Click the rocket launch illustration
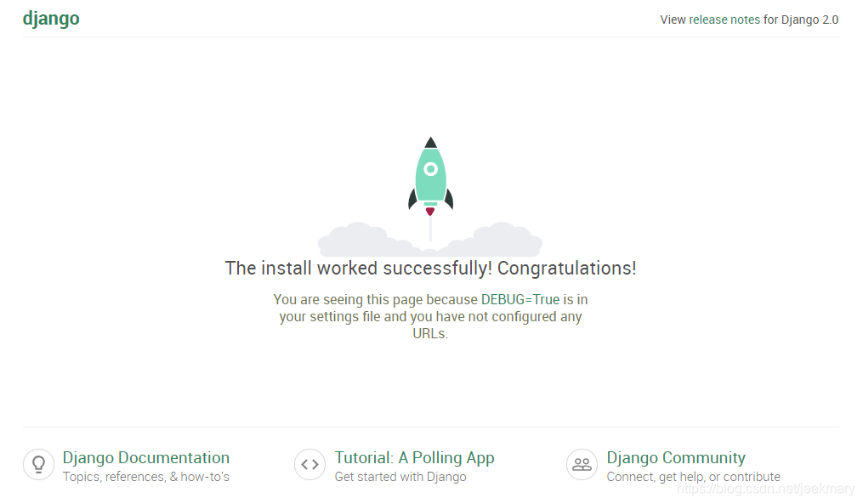Image resolution: width=863 pixels, height=504 pixels. [x=430, y=196]
